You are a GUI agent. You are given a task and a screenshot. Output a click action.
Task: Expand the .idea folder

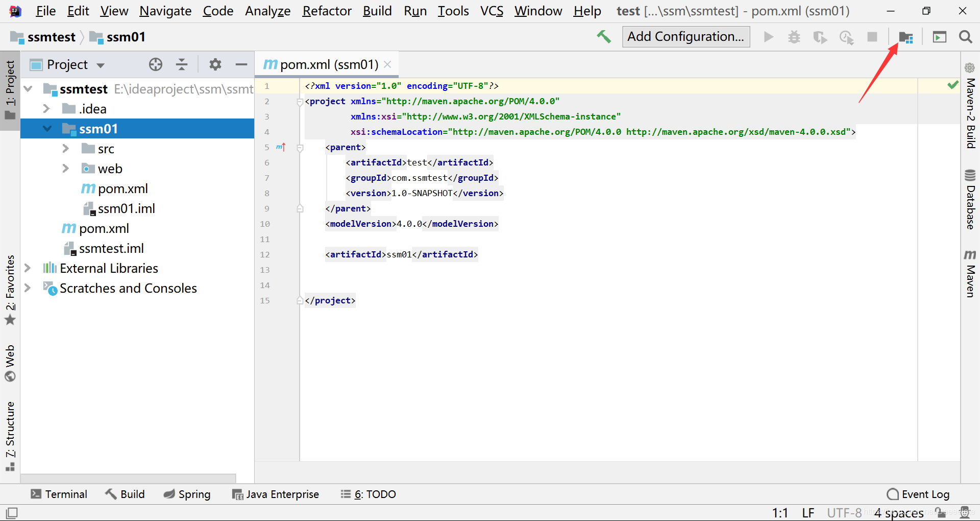tap(46, 109)
